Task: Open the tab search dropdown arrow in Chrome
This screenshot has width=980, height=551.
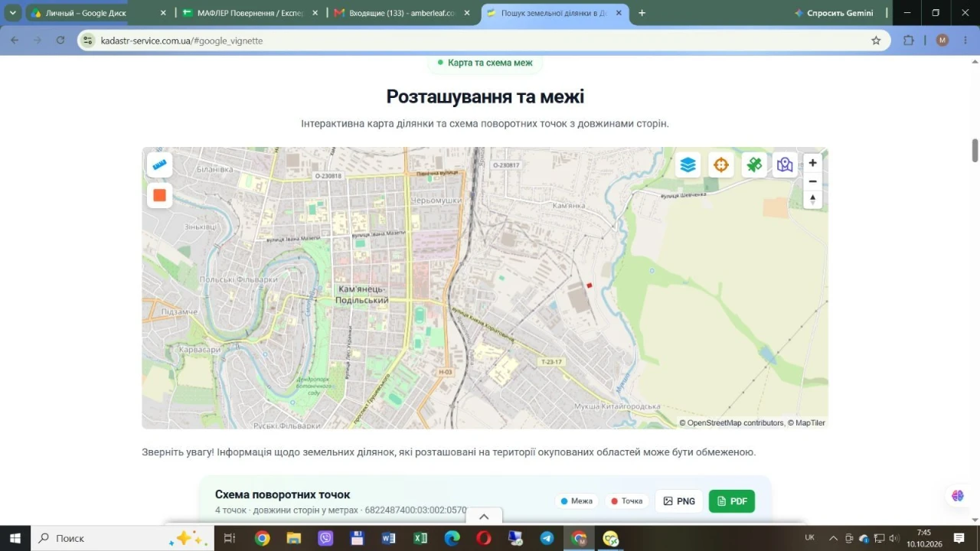Action: (13, 13)
